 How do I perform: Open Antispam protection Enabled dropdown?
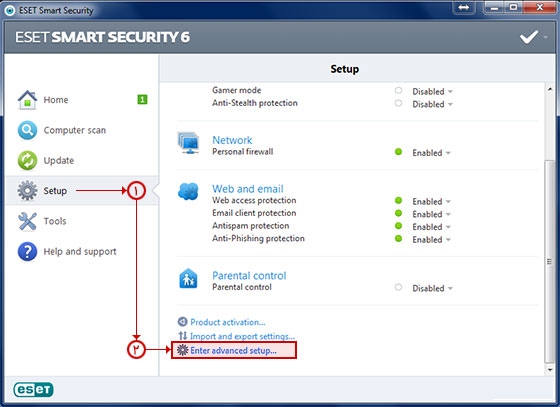coord(431,227)
